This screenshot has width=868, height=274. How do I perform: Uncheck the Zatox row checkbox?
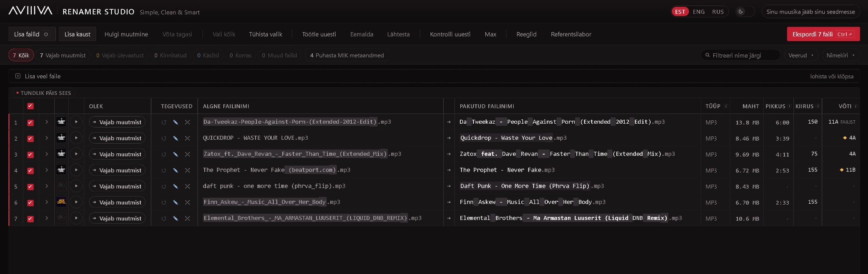pos(31,155)
